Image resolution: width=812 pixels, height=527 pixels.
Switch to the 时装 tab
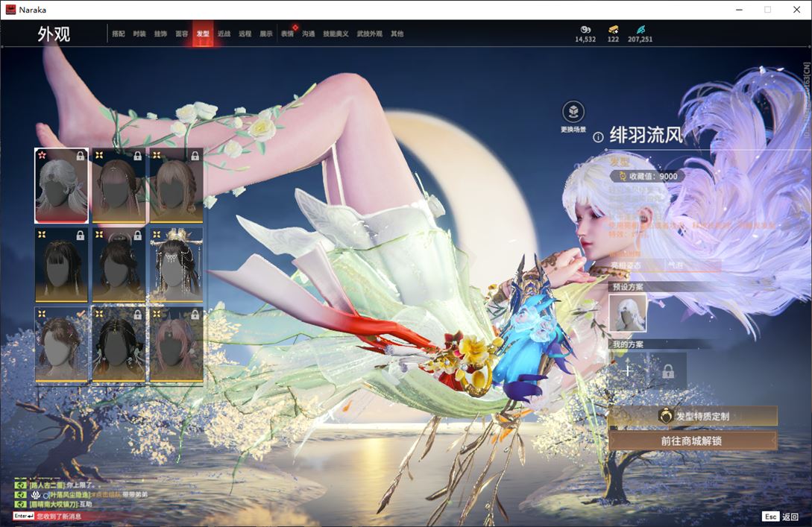click(139, 34)
